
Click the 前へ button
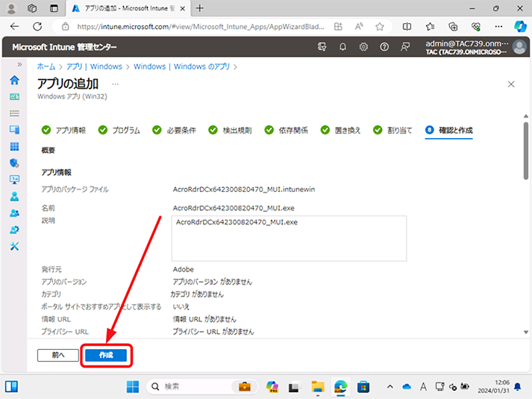pos(58,355)
